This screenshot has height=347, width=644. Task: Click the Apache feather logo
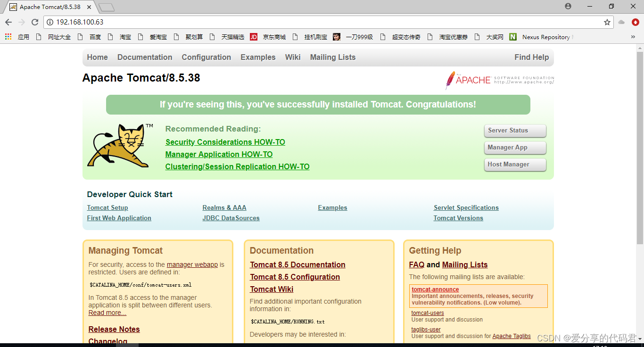(450, 80)
